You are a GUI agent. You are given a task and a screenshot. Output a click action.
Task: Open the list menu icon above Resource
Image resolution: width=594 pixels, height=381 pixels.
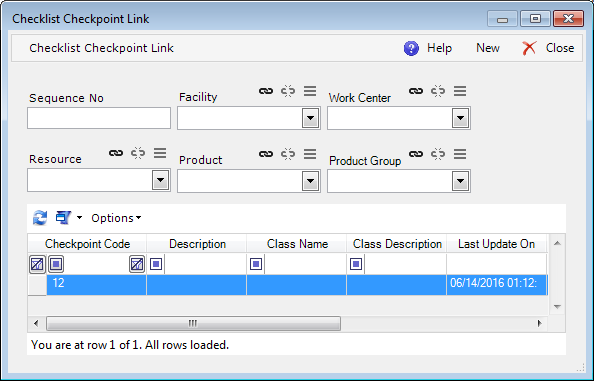[x=160, y=153]
